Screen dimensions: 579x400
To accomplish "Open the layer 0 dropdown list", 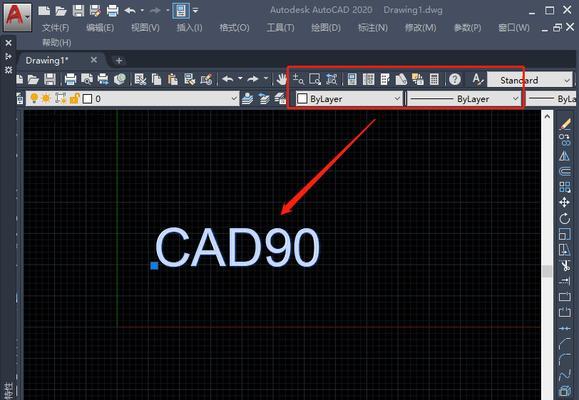I will (234, 99).
